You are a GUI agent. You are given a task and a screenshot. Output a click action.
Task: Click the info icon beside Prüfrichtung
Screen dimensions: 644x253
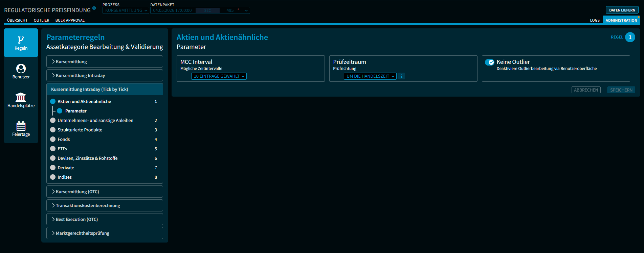(402, 76)
